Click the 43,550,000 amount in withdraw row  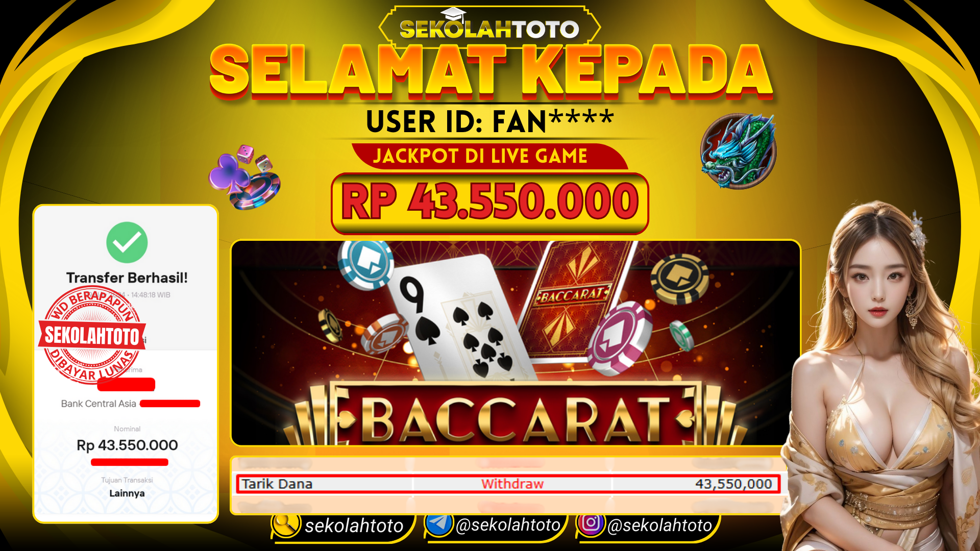(733, 484)
